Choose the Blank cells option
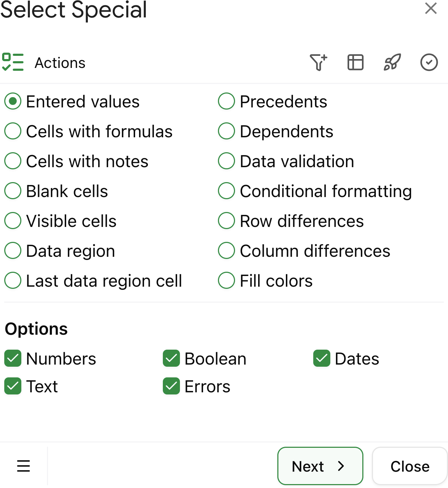The image size is (448, 488). click(x=12, y=191)
